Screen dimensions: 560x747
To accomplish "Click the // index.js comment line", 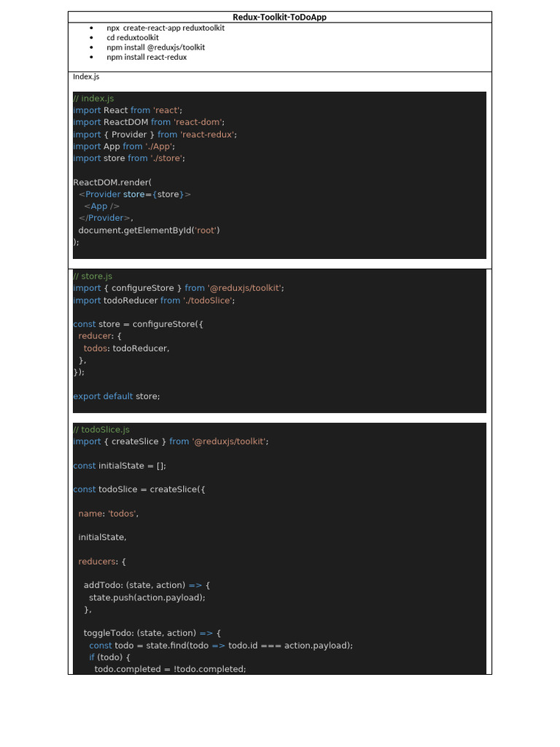I will pos(94,98).
